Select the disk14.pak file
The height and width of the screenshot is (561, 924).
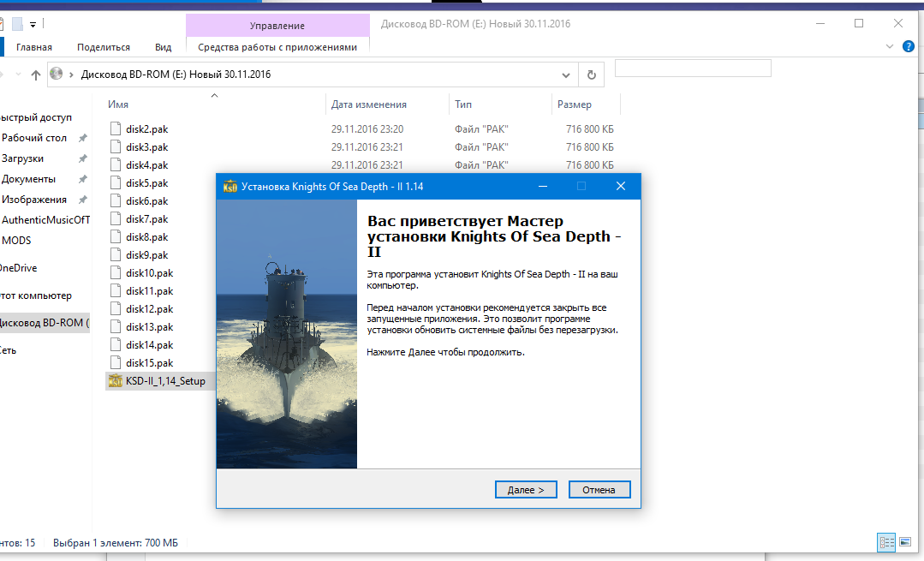click(150, 344)
